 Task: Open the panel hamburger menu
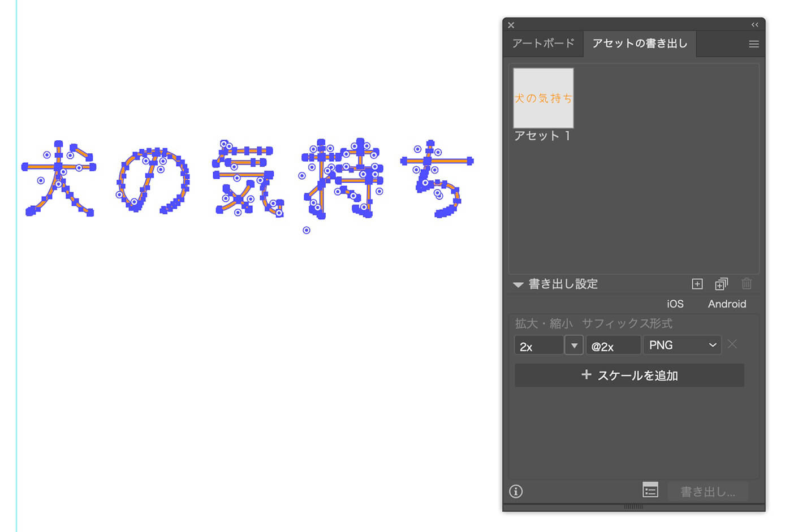point(753,44)
